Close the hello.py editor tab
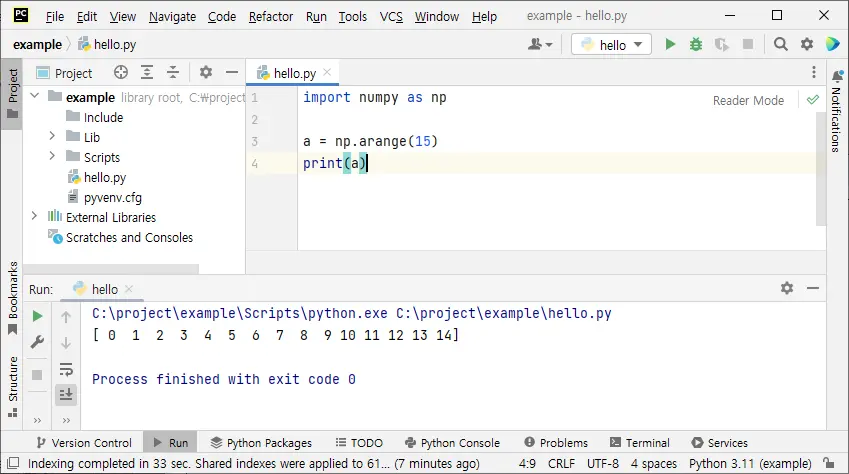Viewport: 849px width, 474px height. 327,72
